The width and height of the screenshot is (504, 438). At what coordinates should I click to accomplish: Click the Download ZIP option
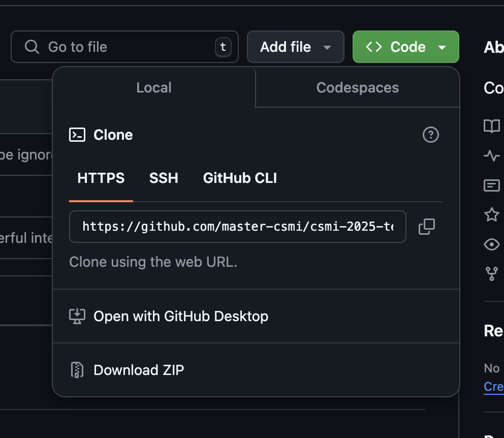click(x=138, y=370)
